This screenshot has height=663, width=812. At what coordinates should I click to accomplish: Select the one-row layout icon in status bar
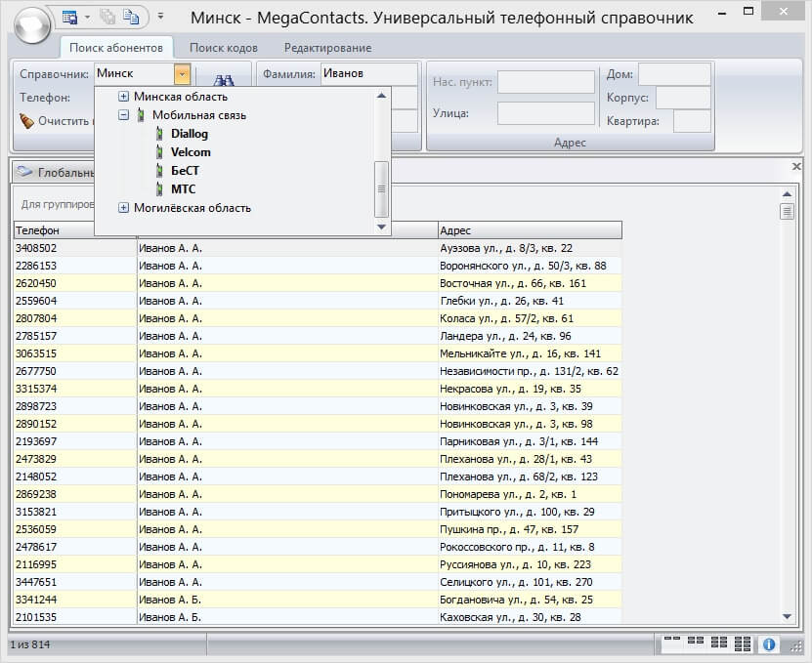pyautogui.click(x=672, y=643)
